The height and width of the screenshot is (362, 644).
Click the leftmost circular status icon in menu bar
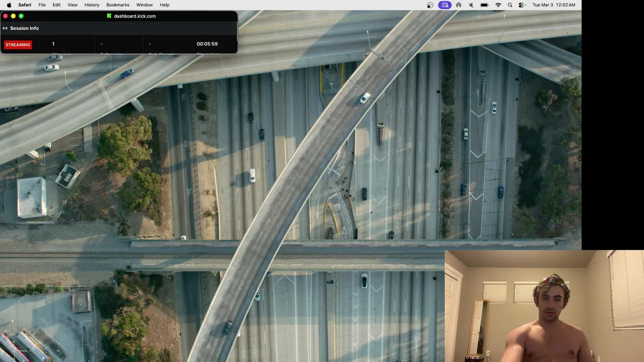430,5
